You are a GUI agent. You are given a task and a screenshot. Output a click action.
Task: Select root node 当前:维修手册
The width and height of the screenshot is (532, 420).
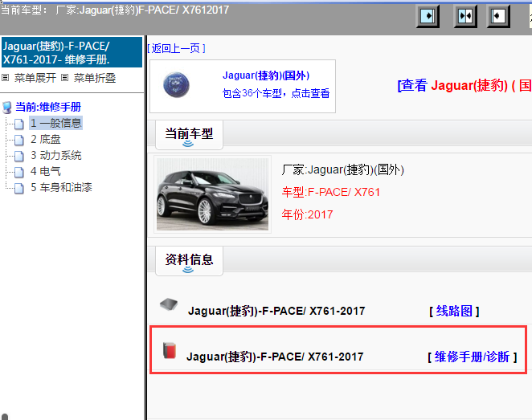point(48,107)
